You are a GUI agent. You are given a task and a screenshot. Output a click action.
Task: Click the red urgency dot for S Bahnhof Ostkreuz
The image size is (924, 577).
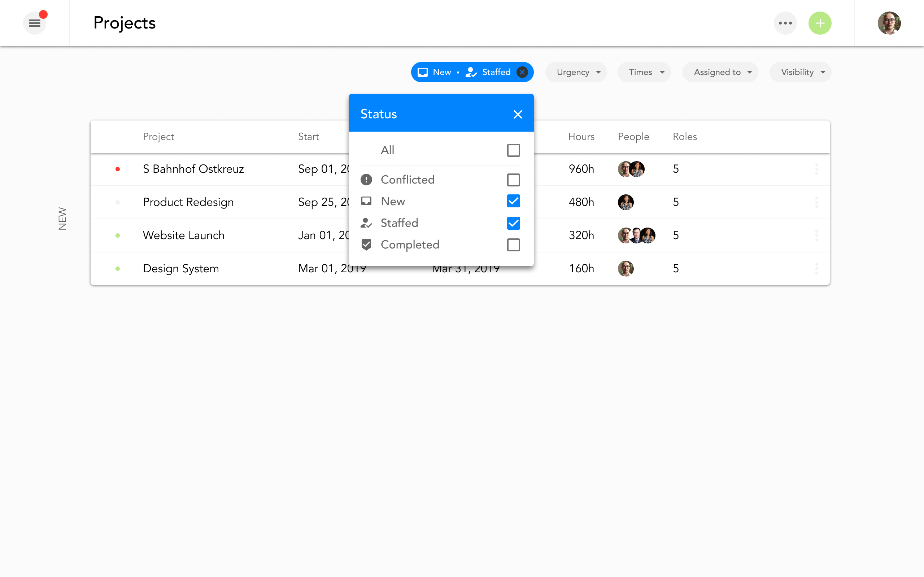[x=118, y=169]
